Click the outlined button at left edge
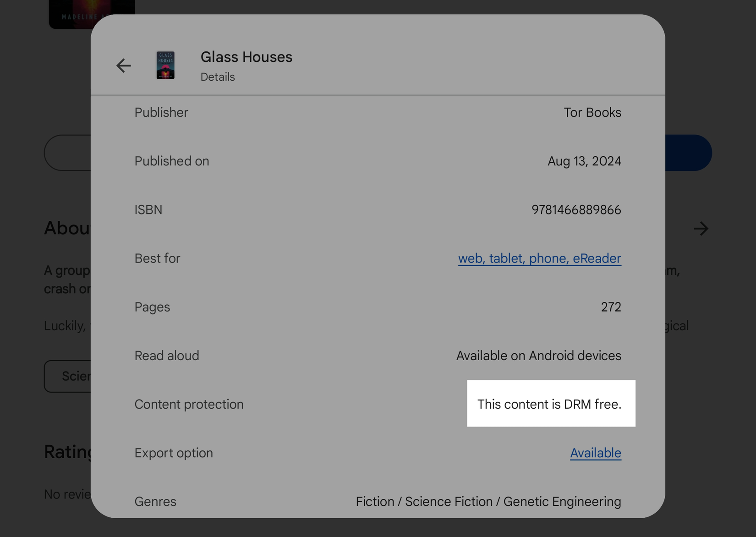Image resolution: width=756 pixels, height=537 pixels. [x=68, y=153]
